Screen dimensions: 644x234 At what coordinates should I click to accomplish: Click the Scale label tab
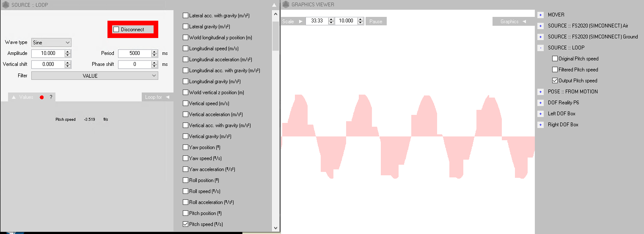tap(288, 21)
